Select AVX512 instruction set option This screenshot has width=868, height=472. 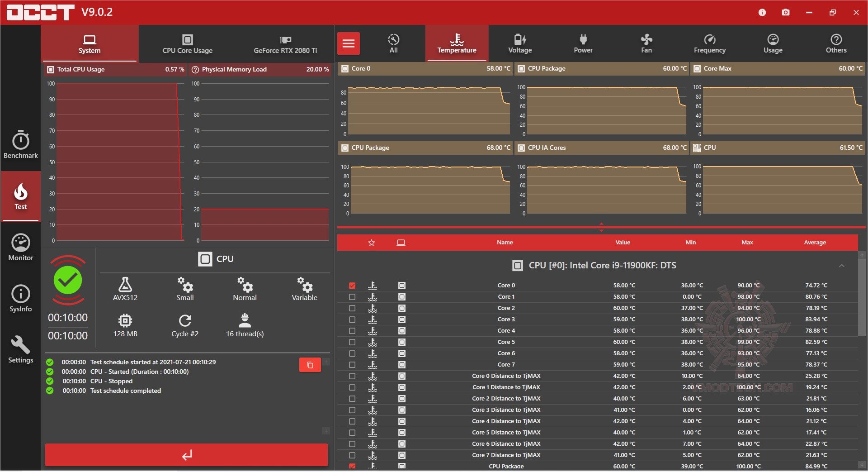pyautogui.click(x=125, y=289)
